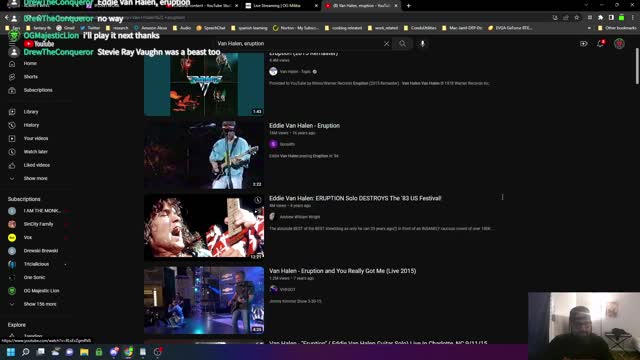Viewport: 640px width, 360px height.
Task: Open the account avatar menu
Action: point(619,44)
